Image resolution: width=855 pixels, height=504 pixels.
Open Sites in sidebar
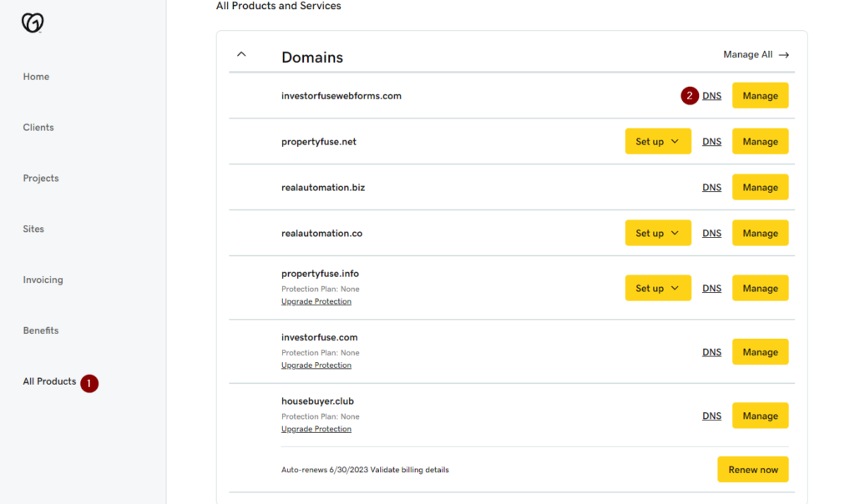point(33,229)
